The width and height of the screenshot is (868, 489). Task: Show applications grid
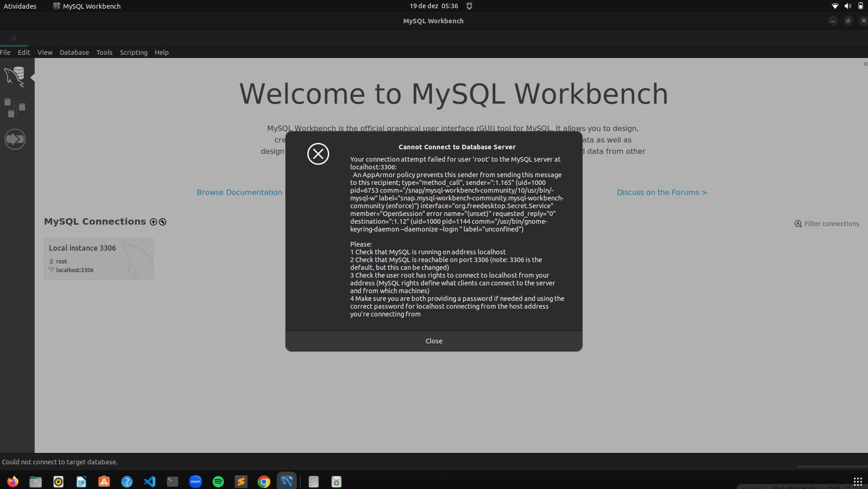[857, 481]
